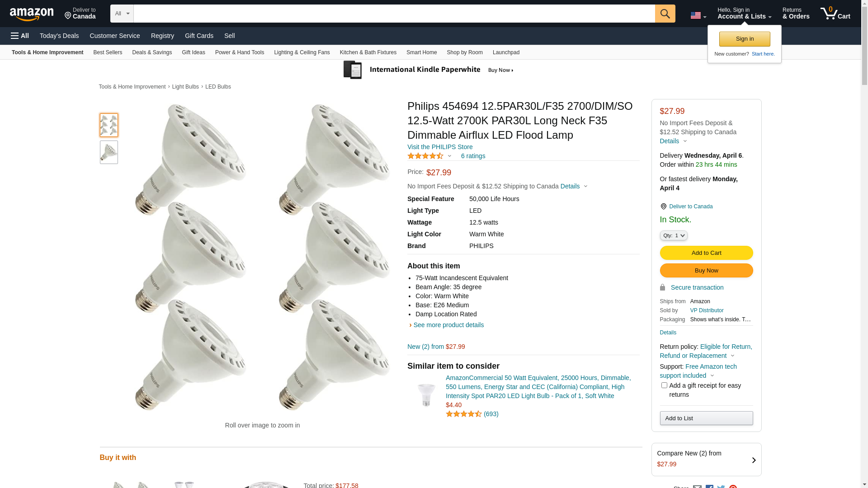868x488 pixels.
Task: Click the Add to Cart button
Action: pos(706,253)
